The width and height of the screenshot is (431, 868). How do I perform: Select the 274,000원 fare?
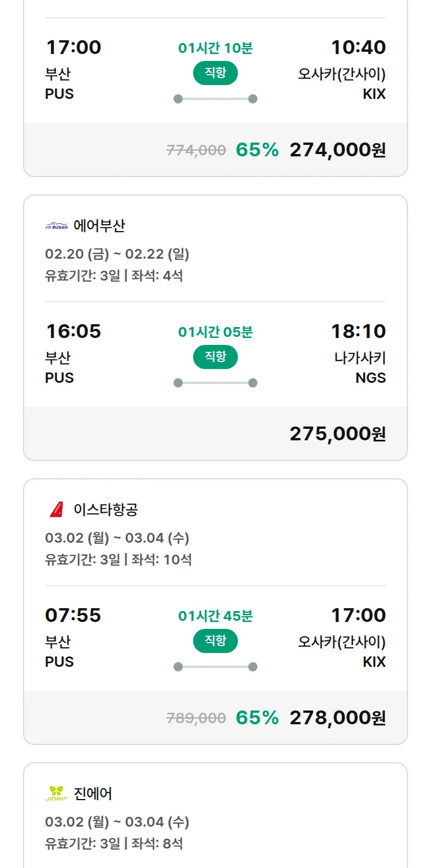337,150
